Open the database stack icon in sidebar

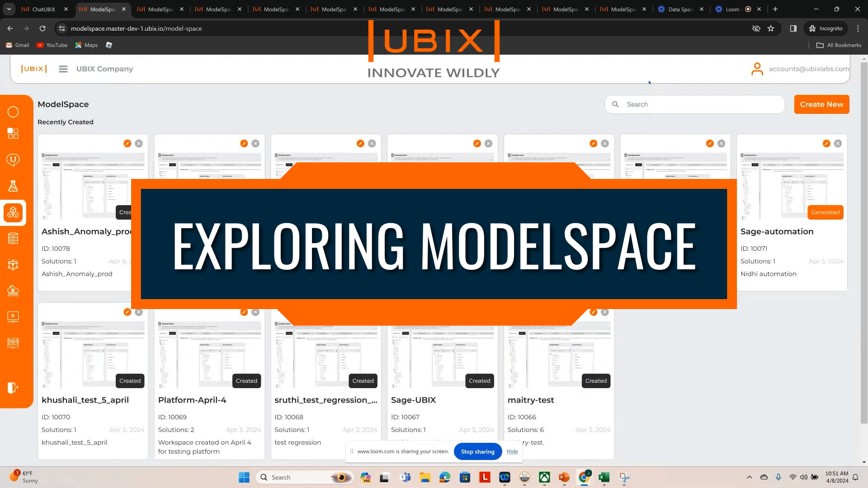click(x=13, y=238)
